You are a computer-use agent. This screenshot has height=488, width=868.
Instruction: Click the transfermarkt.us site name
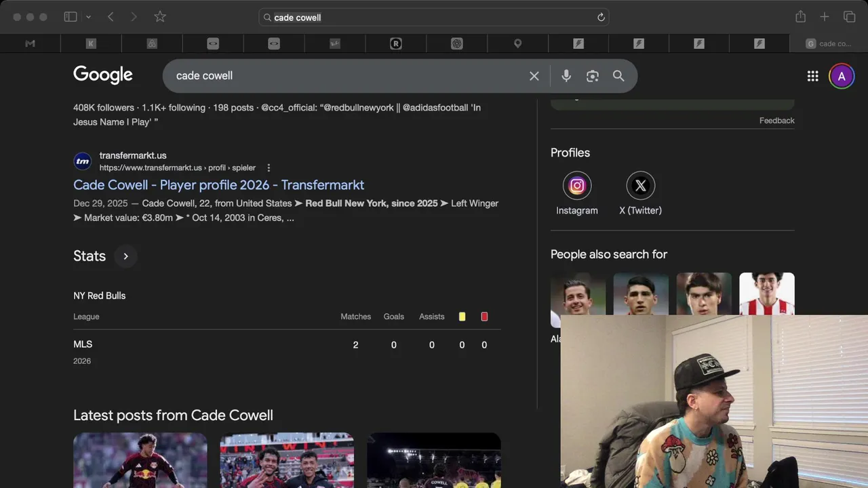click(x=133, y=155)
